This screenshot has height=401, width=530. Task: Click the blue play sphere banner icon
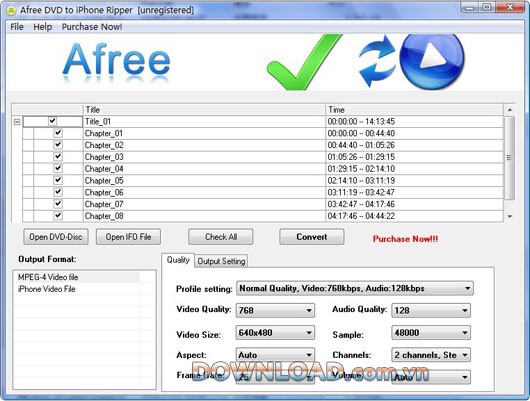(432, 61)
